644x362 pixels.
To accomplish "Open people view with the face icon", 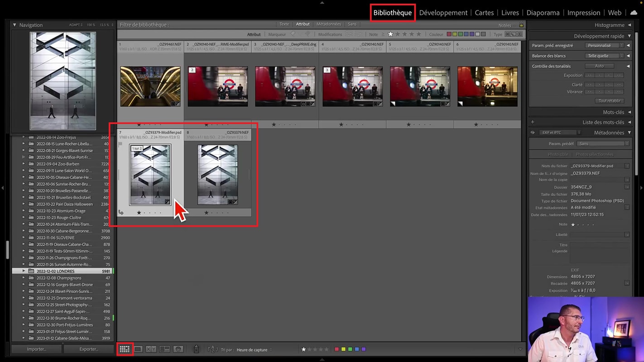I will [178, 349].
